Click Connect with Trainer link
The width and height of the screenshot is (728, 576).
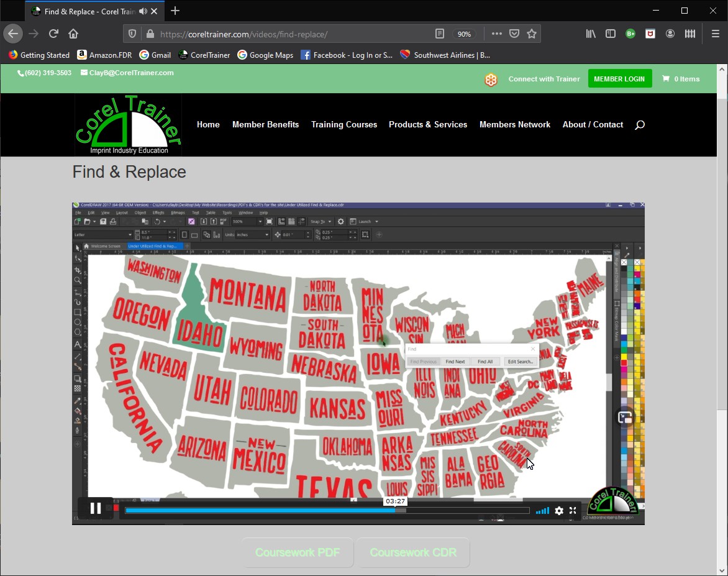coord(544,79)
